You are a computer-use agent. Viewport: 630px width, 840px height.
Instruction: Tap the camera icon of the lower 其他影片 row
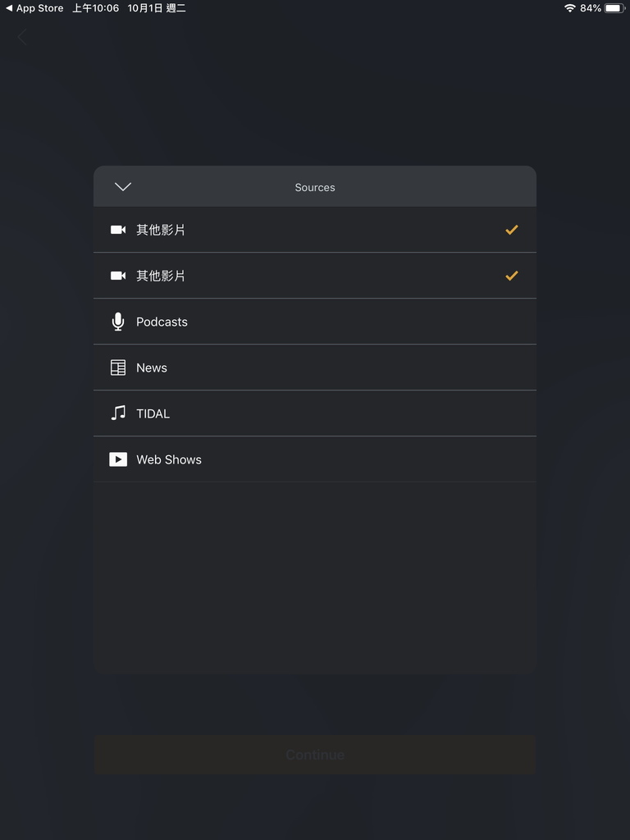[x=118, y=276]
